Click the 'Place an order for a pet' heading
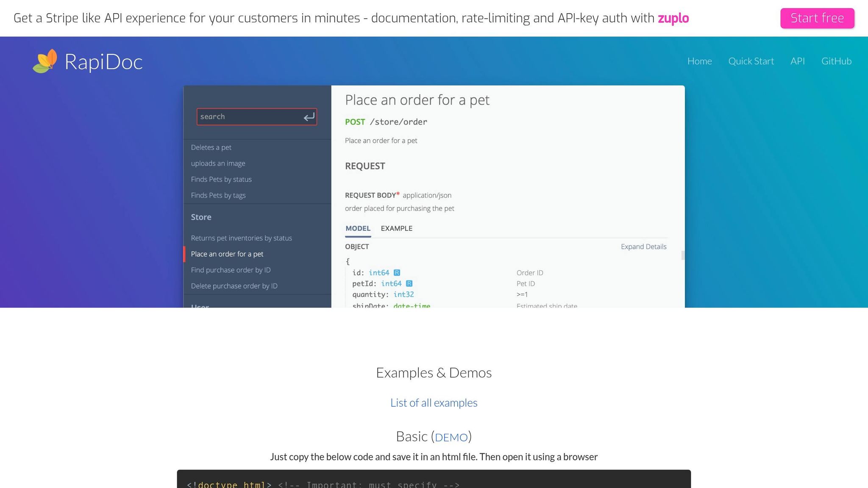This screenshot has width=868, height=488. coord(417,100)
